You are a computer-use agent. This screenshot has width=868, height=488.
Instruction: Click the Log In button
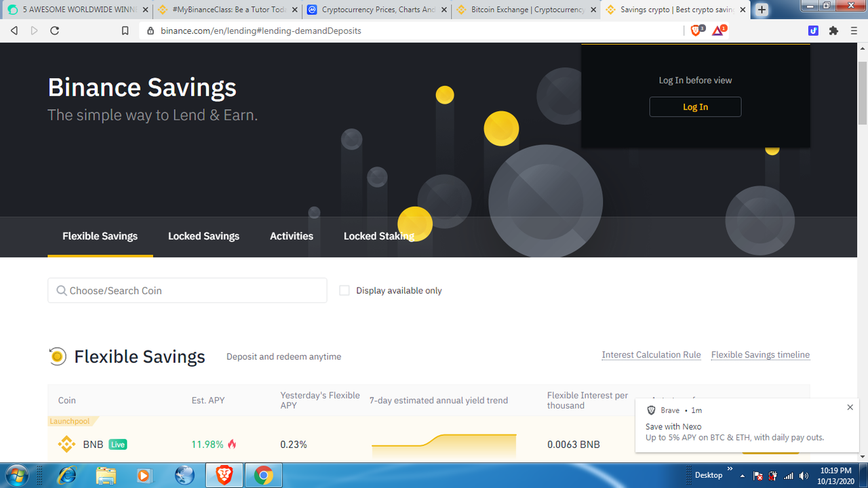tap(695, 107)
